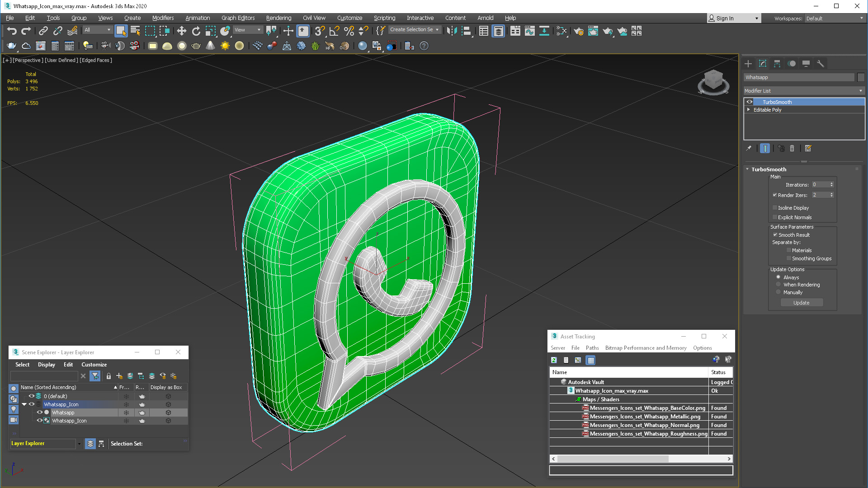Image resolution: width=868 pixels, height=488 pixels.
Task: Expand the Editable Poly stack entry
Action: pyautogui.click(x=749, y=110)
